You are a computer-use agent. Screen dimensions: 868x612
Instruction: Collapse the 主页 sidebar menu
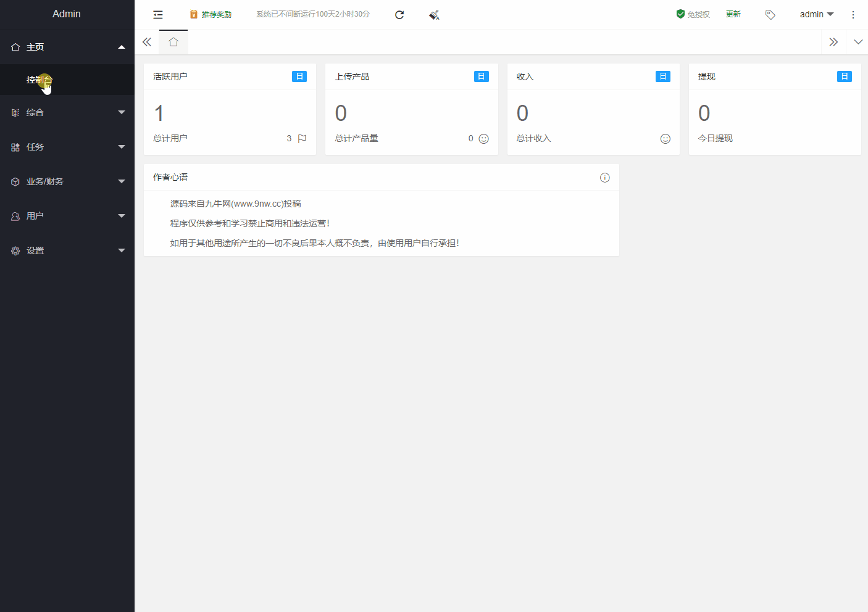pyautogui.click(x=67, y=47)
